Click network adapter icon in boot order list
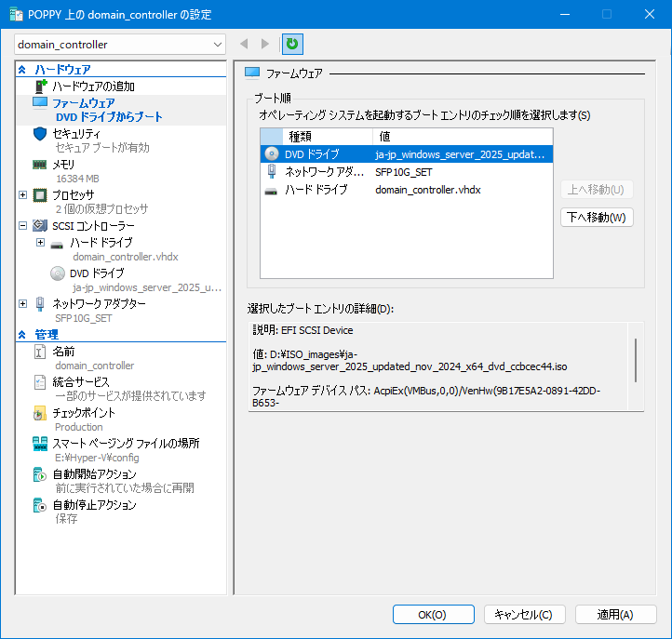This screenshot has width=672, height=639. [x=272, y=171]
